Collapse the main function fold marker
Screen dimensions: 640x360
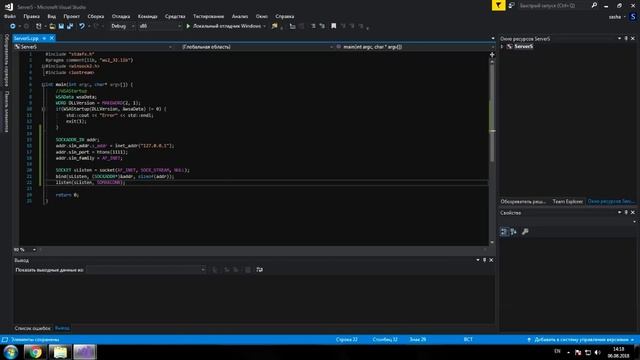click(43, 84)
